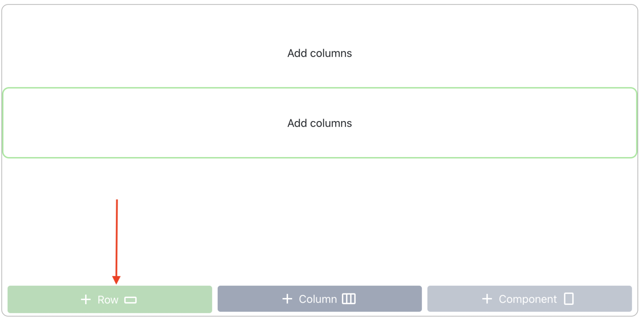Click the "Component" label text

[527, 299]
